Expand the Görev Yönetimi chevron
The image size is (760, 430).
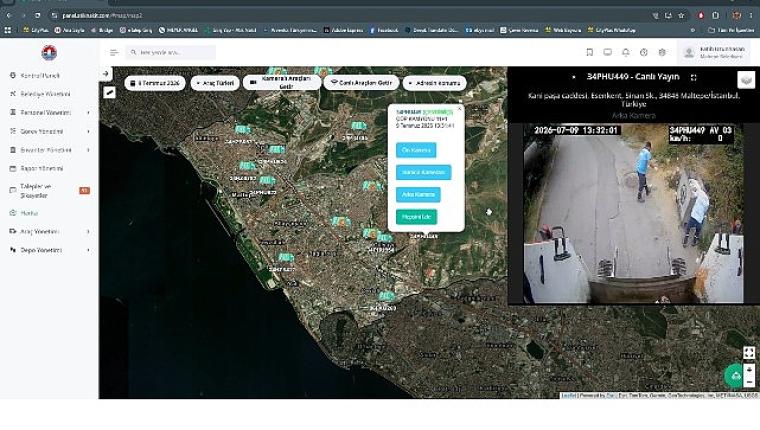(88, 131)
